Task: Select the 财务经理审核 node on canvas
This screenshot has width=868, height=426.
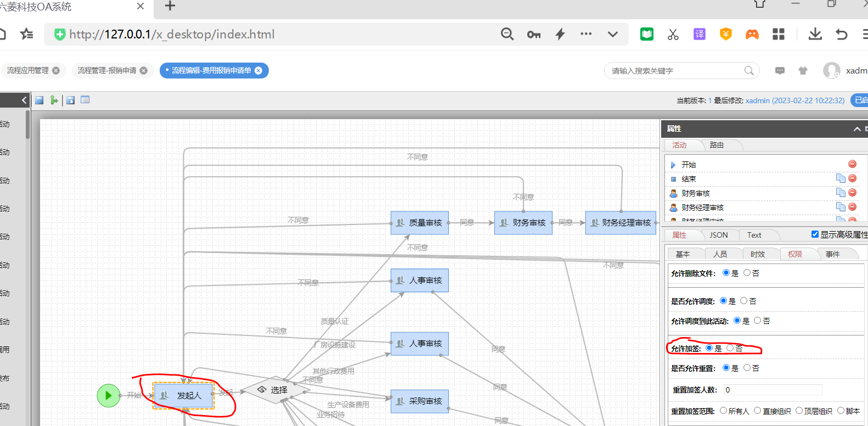Action: tap(621, 223)
